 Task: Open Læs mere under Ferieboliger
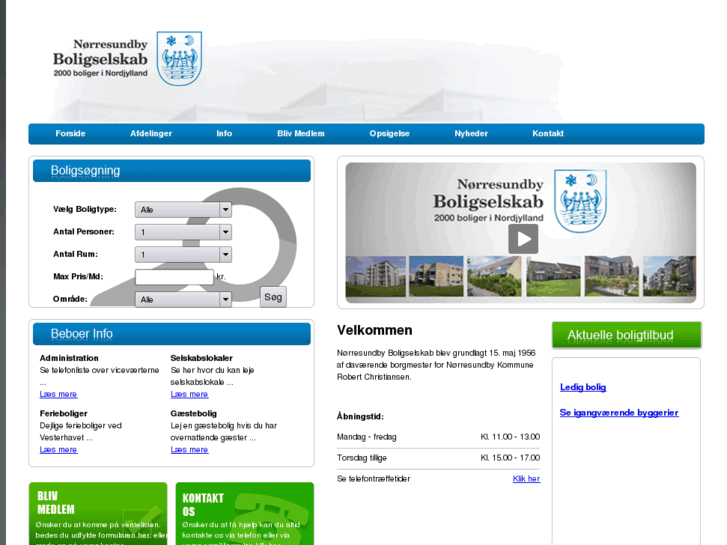[58, 450]
